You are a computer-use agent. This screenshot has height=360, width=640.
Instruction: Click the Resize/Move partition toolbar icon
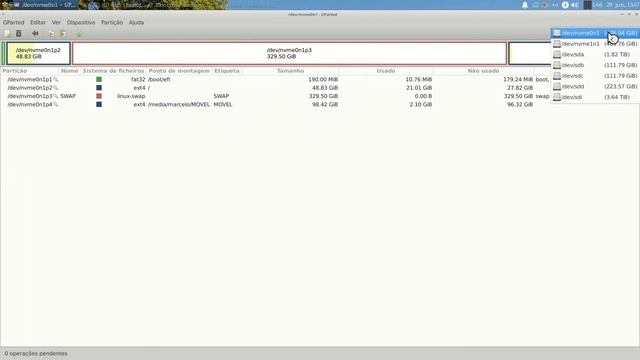point(35,33)
